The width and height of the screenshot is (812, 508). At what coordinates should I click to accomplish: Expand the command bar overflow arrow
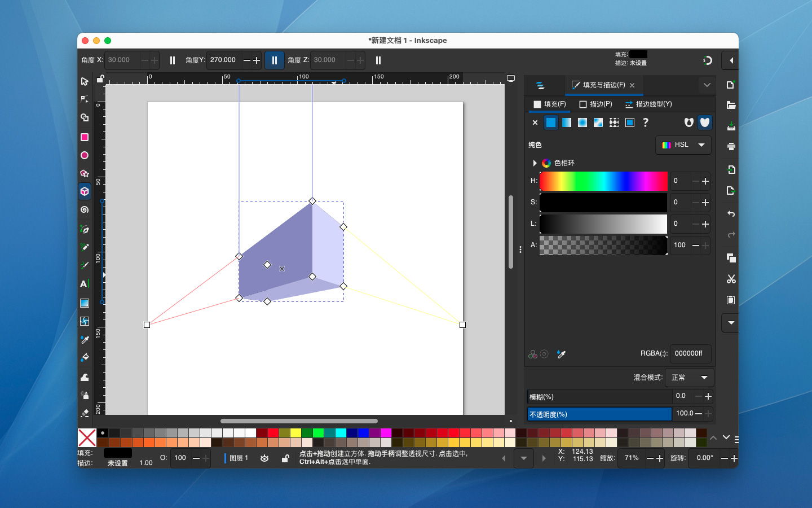point(731,323)
